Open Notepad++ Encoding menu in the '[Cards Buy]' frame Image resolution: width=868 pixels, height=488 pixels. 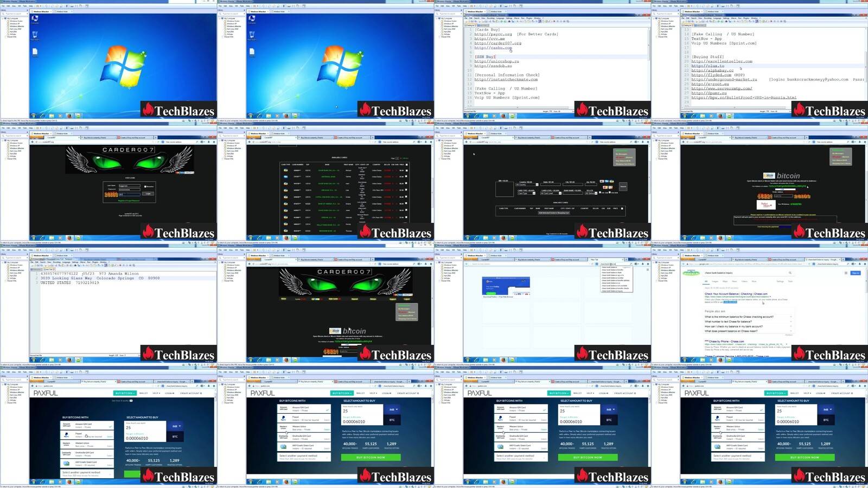tap(491, 18)
